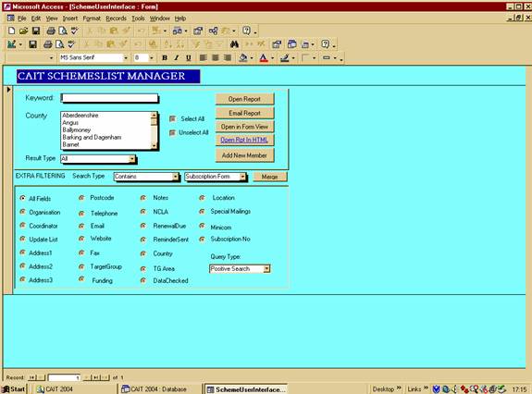Click Open in Form View button
532x394 pixels.
244,127
